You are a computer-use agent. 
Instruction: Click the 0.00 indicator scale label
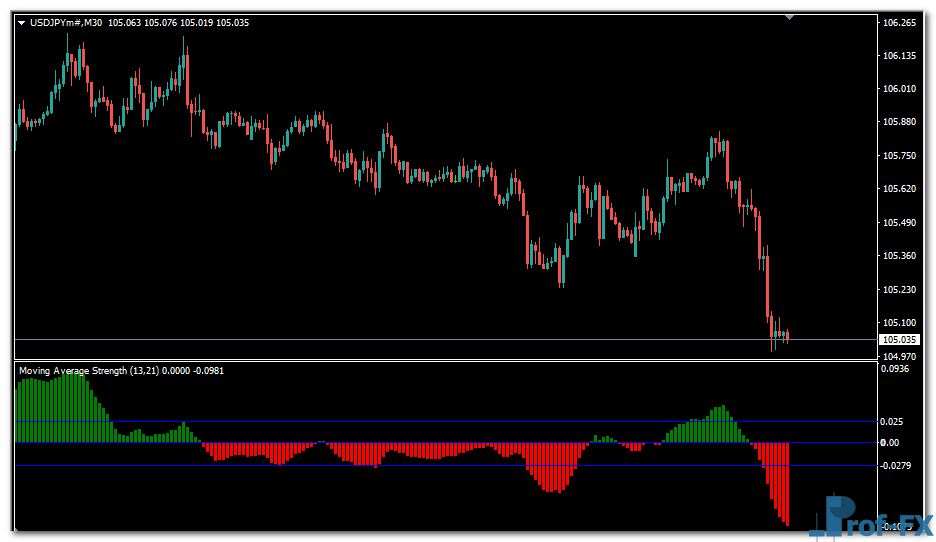point(890,442)
